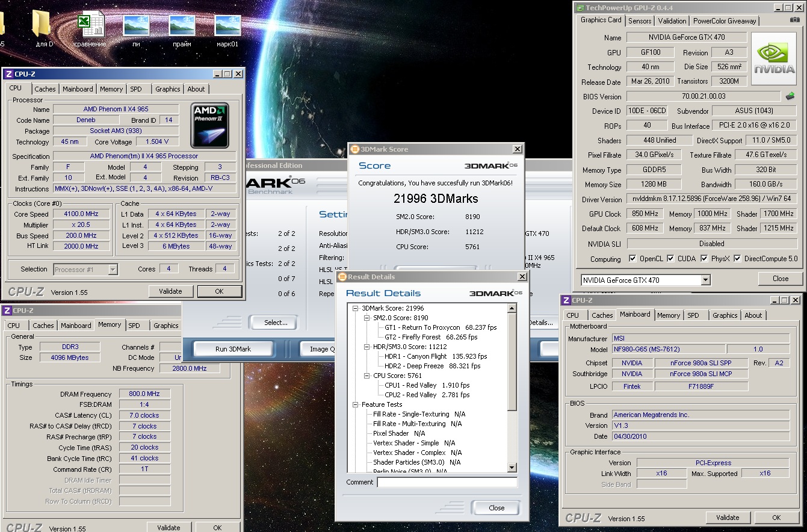Screen dimensions: 807x532
Task: Click the Result Details scrollbar up arrow
Action: (512, 308)
